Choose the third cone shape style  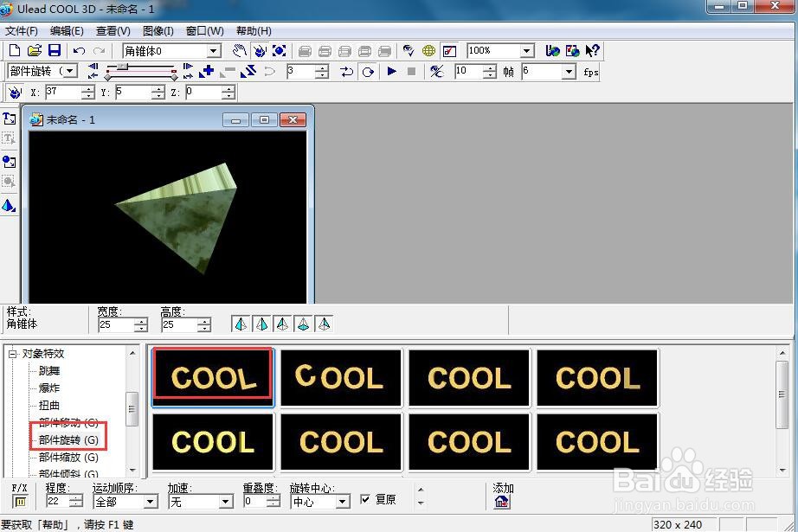coord(282,324)
